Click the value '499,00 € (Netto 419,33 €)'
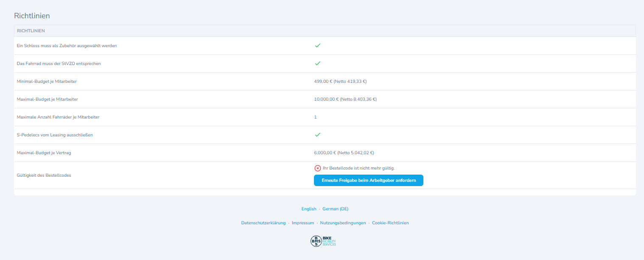This screenshot has width=644, height=260. [340, 81]
